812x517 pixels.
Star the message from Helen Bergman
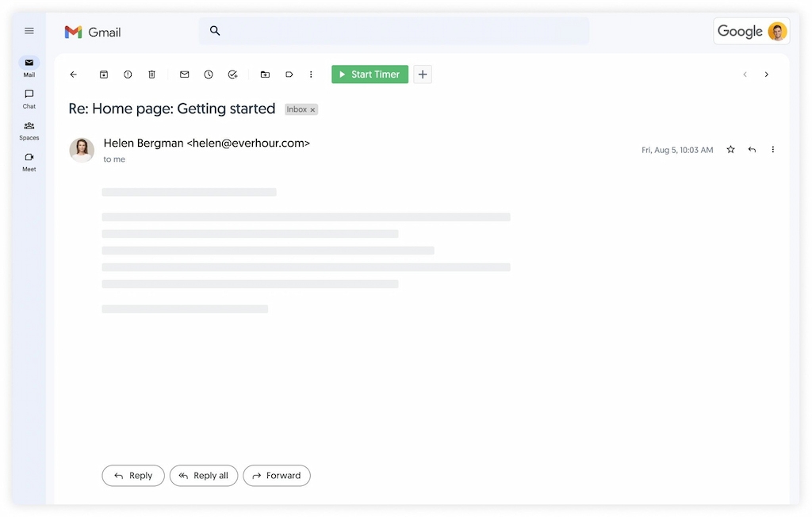[730, 150]
